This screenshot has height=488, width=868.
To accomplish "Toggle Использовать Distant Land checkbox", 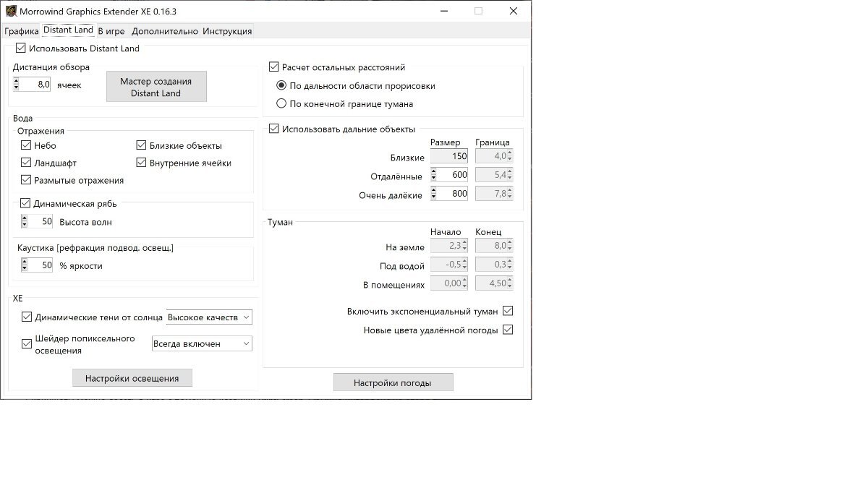I will click(x=20, y=48).
